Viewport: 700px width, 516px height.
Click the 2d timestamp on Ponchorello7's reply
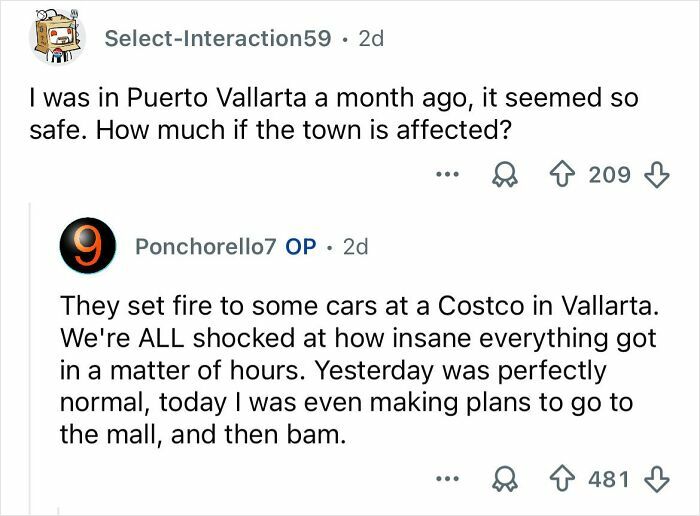[x=355, y=246]
